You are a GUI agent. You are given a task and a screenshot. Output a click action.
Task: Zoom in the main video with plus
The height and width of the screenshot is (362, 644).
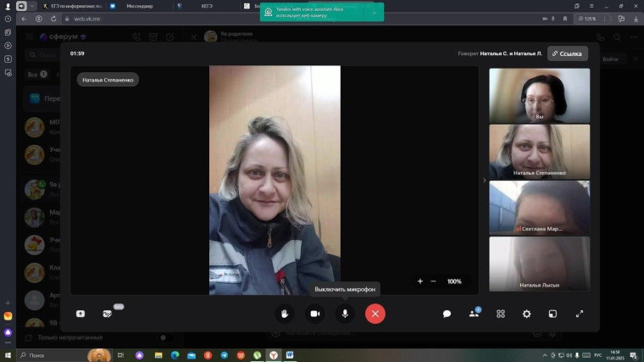(x=419, y=281)
